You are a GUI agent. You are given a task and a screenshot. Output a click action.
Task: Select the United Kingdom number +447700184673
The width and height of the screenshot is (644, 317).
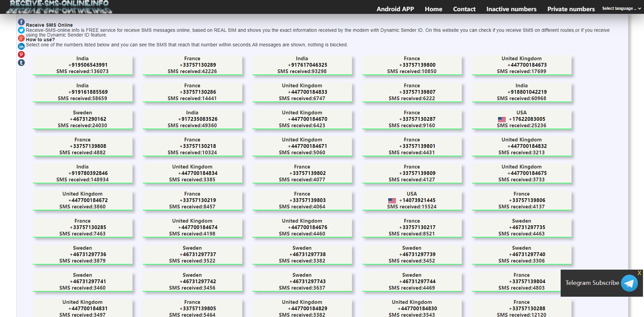[522, 65]
